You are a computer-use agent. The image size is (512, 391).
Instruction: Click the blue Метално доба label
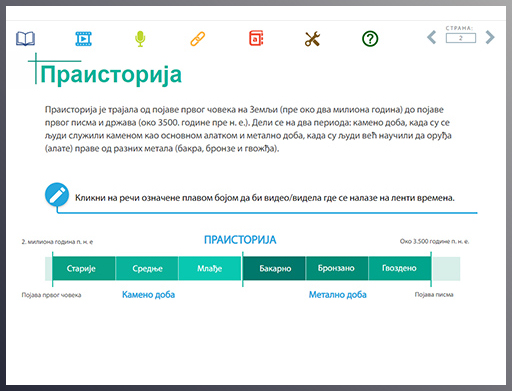coord(338,295)
